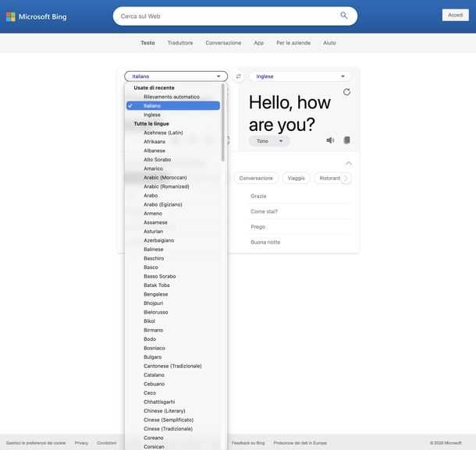Click the Microsoft Bing logo
Screen dimensions: 476x450
(37, 16)
